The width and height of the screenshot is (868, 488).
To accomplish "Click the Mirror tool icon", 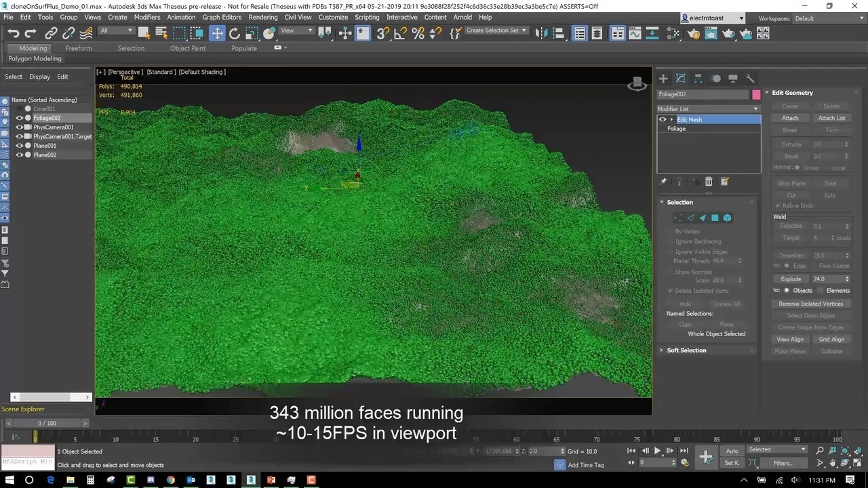I will pyautogui.click(x=540, y=33).
